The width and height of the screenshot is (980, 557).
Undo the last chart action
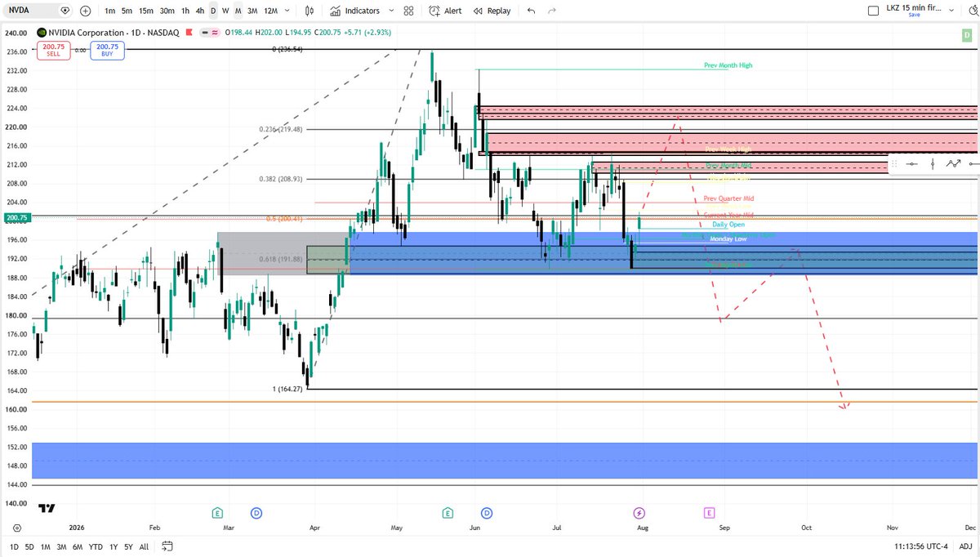click(x=532, y=11)
